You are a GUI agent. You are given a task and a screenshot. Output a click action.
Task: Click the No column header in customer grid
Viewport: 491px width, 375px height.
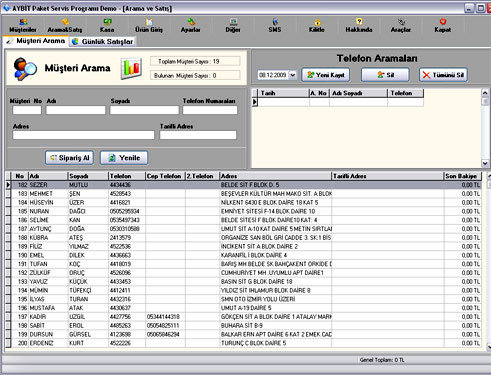point(20,176)
